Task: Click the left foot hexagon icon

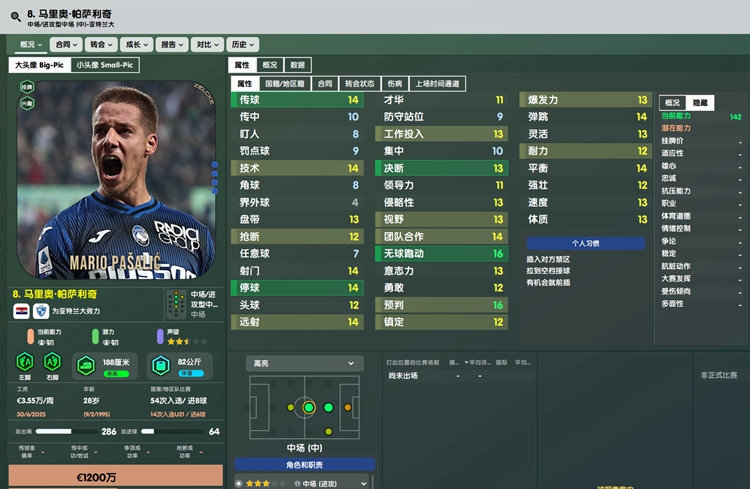Action: point(25,362)
